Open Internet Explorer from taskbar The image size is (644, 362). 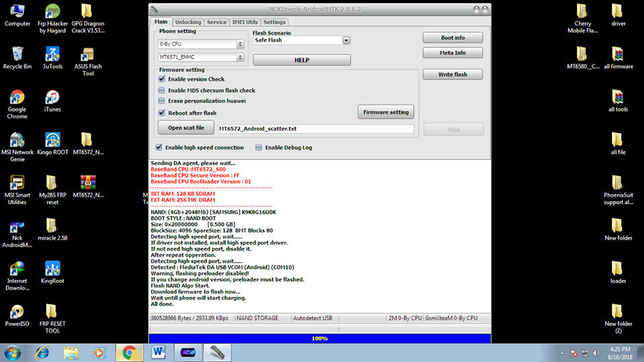[x=42, y=353]
